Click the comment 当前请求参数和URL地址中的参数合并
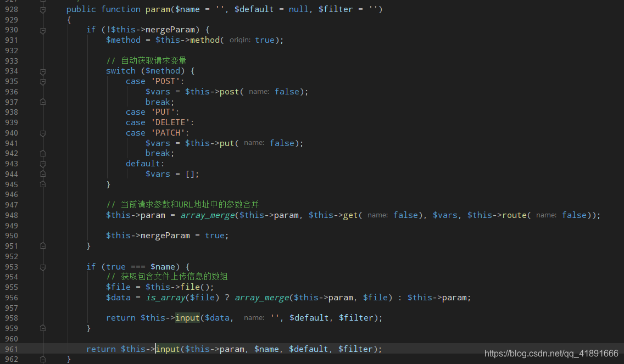 (x=190, y=204)
